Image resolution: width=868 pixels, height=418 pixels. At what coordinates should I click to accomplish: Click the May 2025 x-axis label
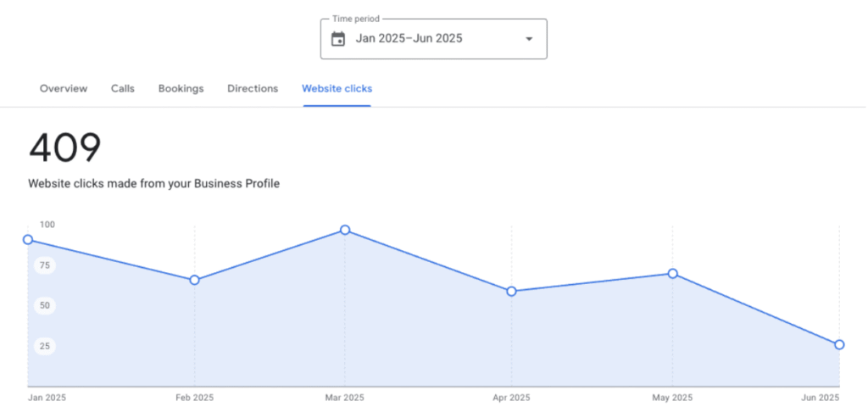(x=672, y=398)
